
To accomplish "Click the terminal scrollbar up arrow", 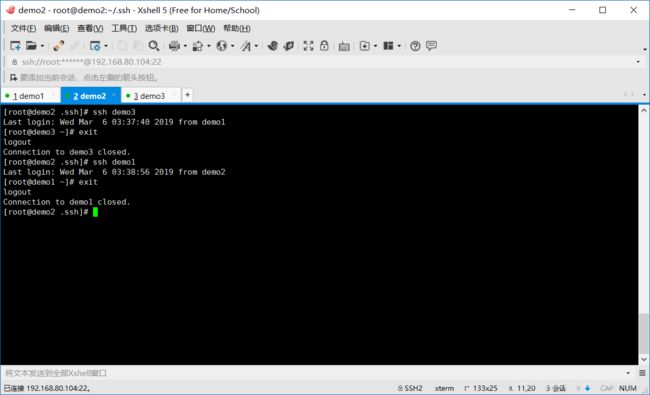I will point(643,110).
